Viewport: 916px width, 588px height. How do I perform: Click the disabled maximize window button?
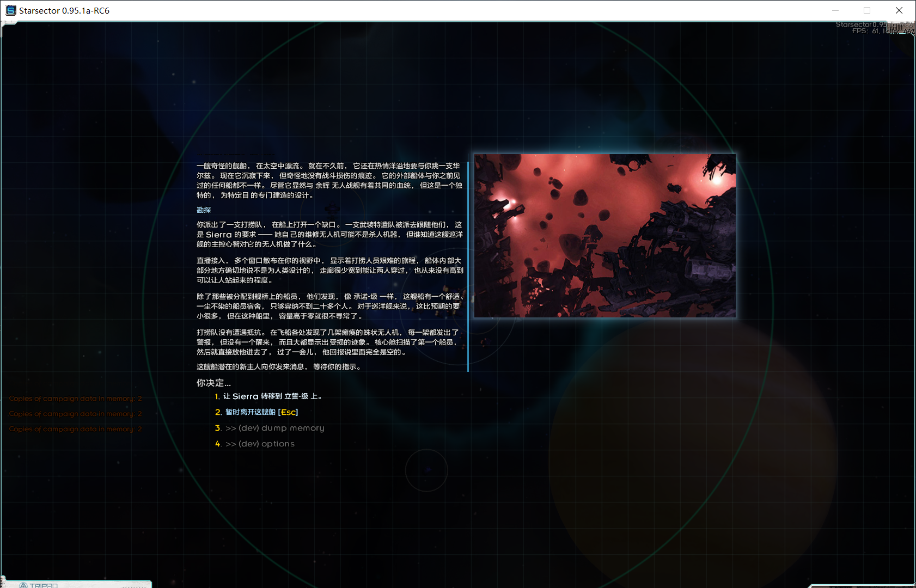(x=867, y=10)
